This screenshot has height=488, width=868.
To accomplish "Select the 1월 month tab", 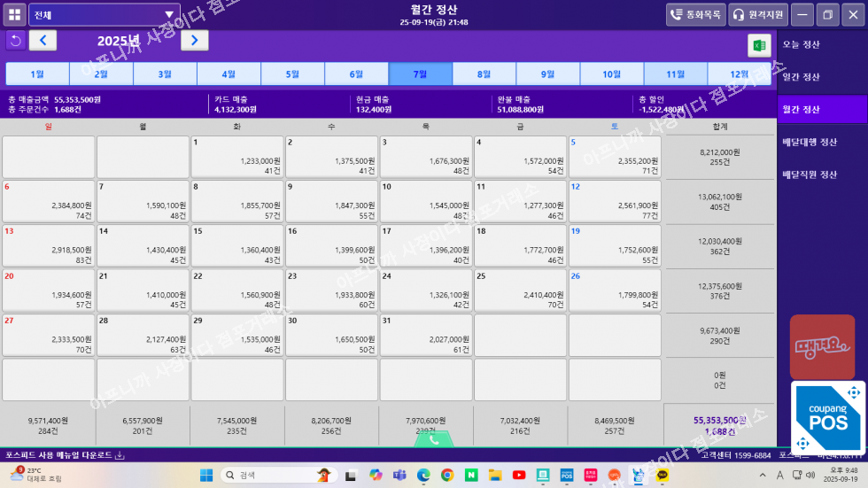I will point(37,74).
